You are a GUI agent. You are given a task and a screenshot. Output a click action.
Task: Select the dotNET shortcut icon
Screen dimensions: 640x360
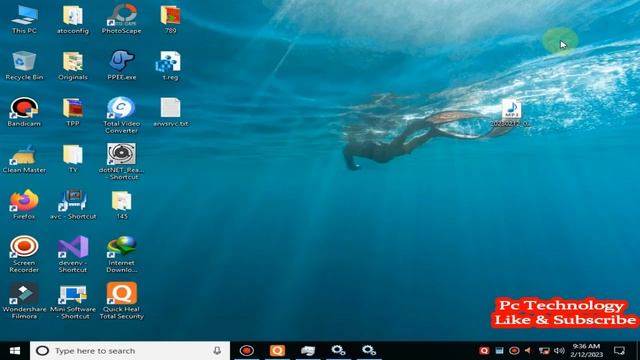click(122, 162)
